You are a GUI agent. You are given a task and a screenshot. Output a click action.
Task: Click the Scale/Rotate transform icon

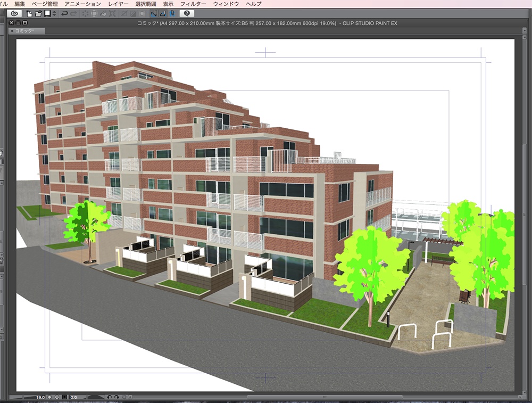(112, 14)
